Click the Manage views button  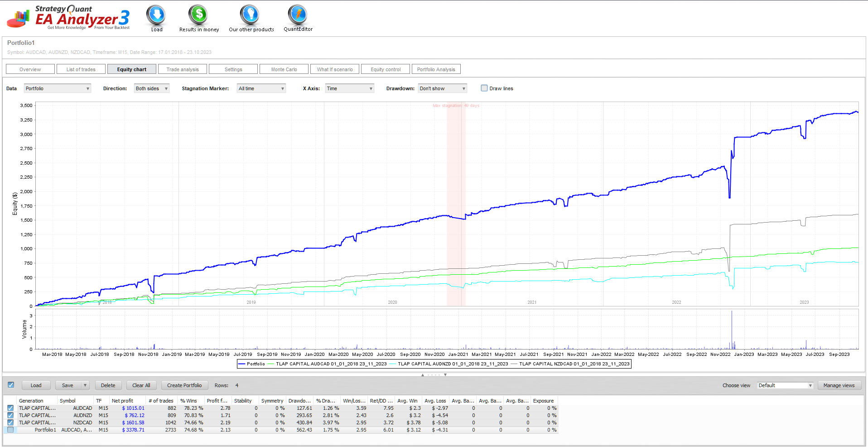[839, 385]
